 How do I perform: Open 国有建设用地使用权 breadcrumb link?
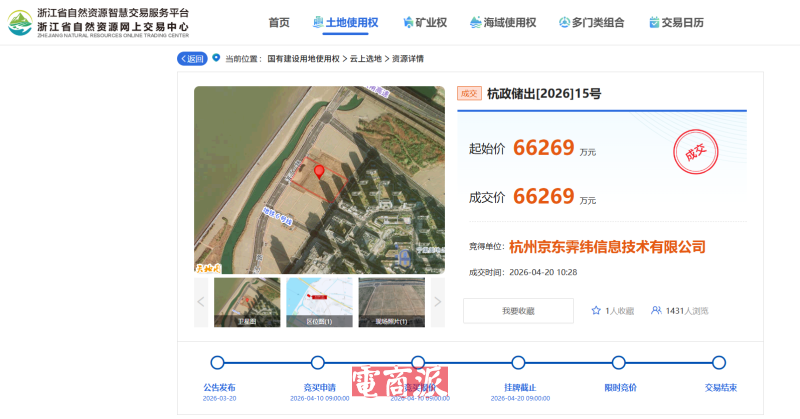click(303, 59)
